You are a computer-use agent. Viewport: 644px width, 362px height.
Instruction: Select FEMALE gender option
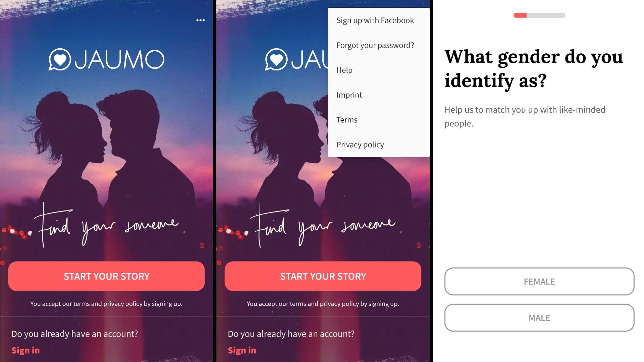tap(539, 282)
